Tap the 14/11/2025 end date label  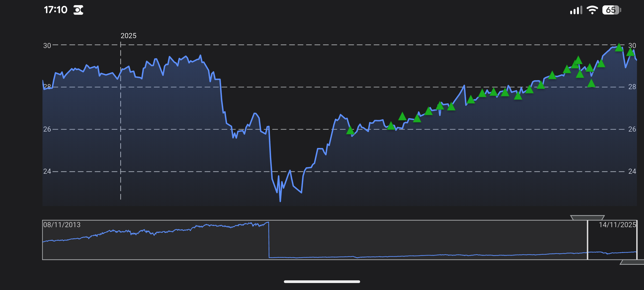click(617, 225)
